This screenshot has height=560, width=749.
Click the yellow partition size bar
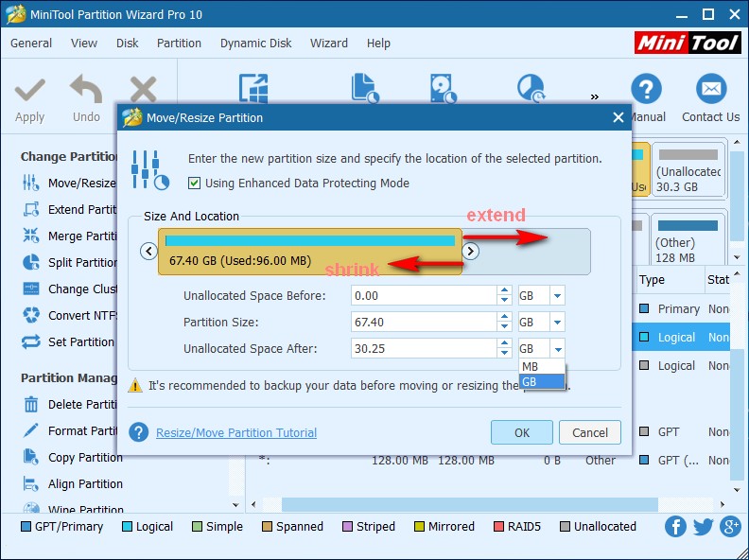pos(310,252)
